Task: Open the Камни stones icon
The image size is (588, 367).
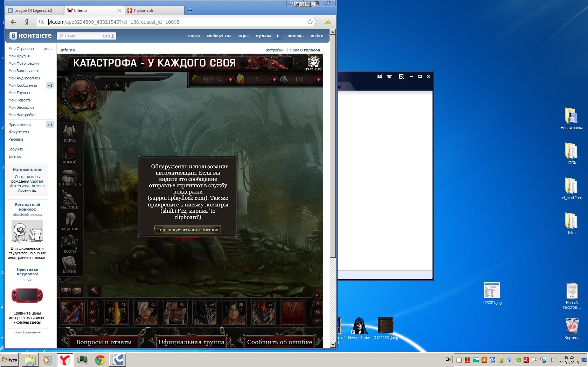Action: coord(70,265)
